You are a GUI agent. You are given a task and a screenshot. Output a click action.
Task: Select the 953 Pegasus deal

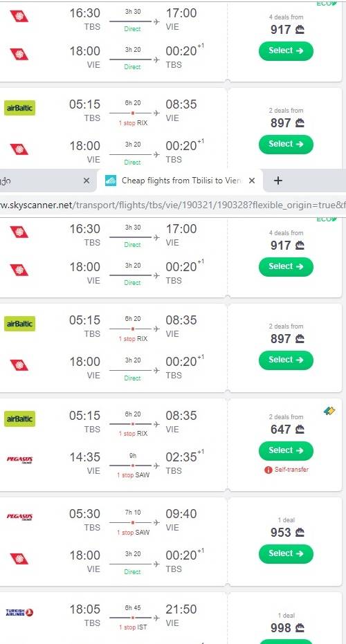[286, 553]
